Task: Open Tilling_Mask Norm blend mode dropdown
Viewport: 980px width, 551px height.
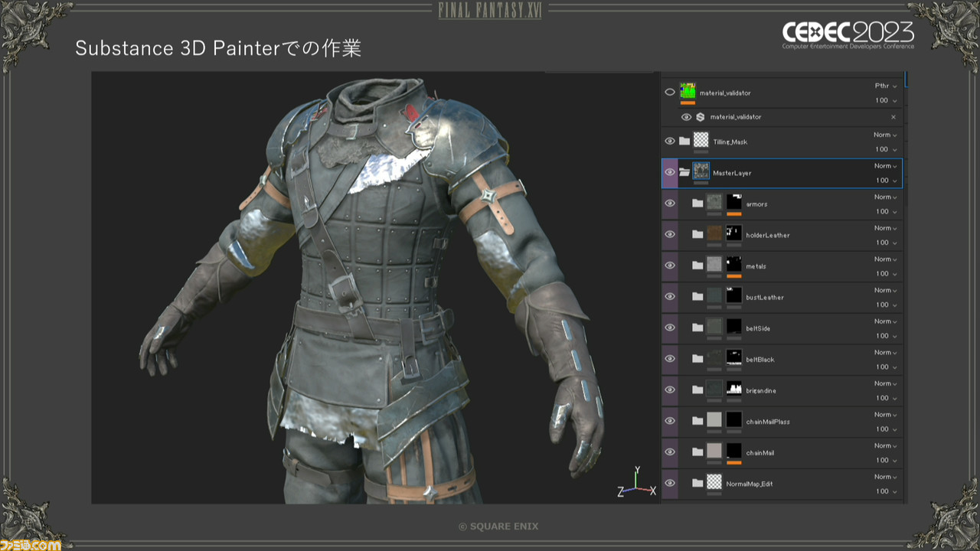Action: coord(884,135)
